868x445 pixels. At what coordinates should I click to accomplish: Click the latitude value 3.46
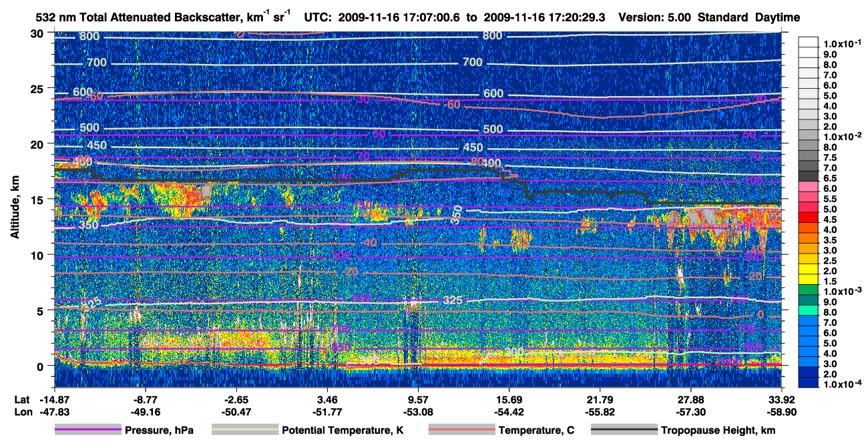pyautogui.click(x=327, y=399)
